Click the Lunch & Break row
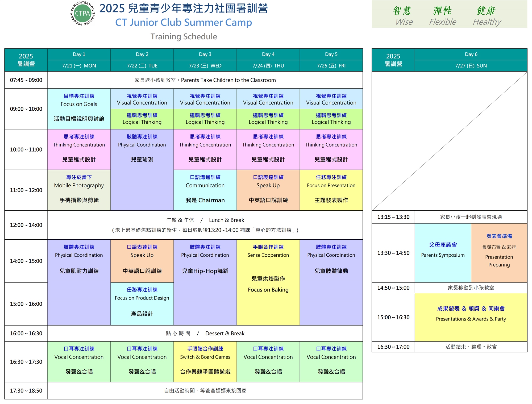The width and height of the screenshot is (532, 404). click(x=205, y=225)
